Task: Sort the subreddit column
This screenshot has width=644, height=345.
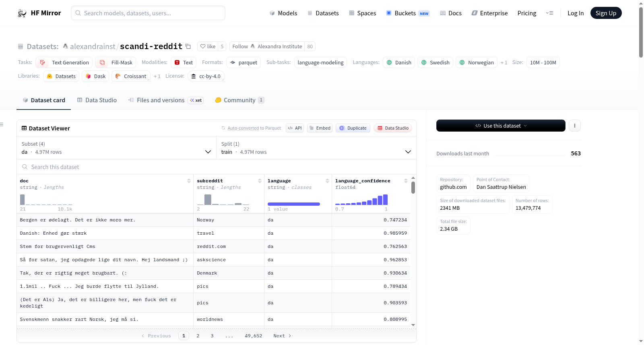Action: (260, 181)
